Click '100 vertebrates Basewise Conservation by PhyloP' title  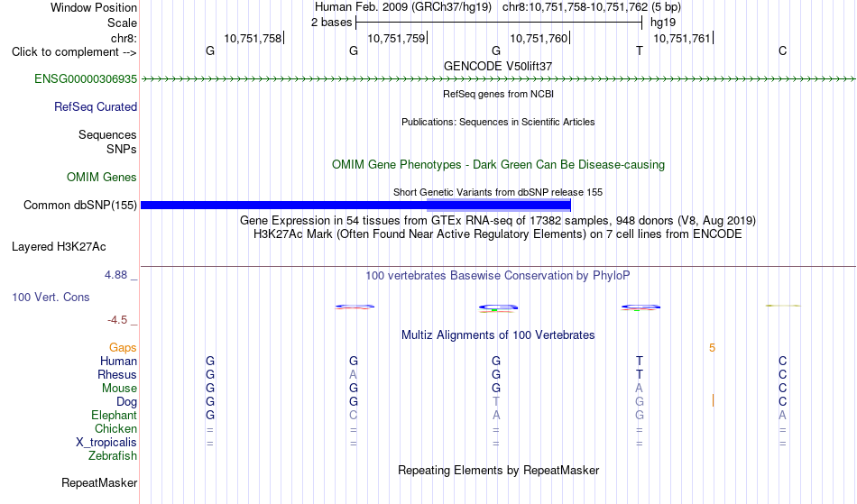[x=498, y=276]
